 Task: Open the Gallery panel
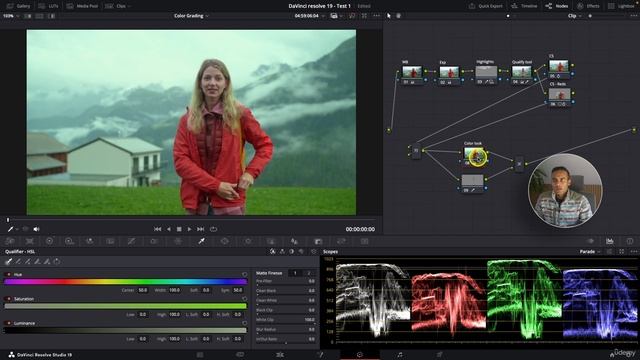[18, 6]
